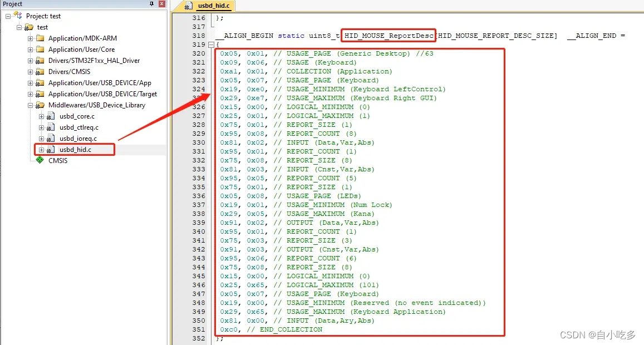
Task: Expand usbd_ctlreq.c file dependencies
Action: [x=41, y=127]
